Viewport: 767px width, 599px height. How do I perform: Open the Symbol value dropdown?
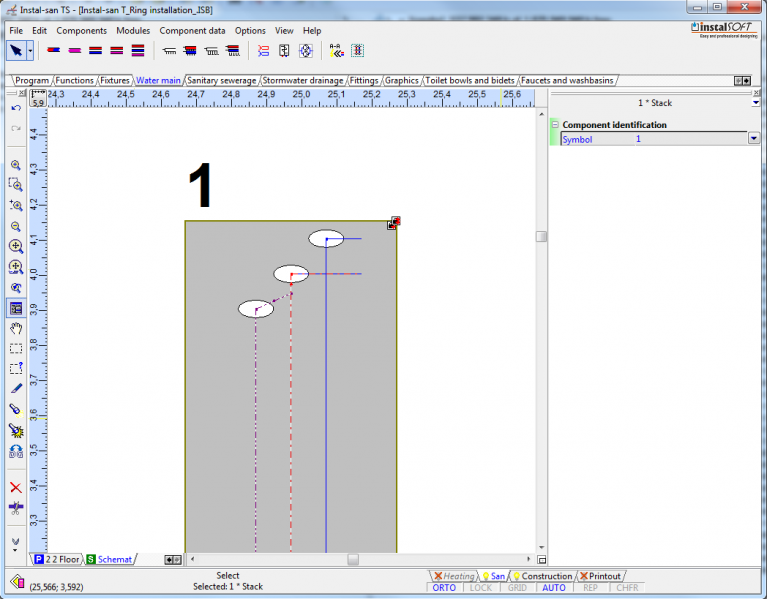[753, 139]
